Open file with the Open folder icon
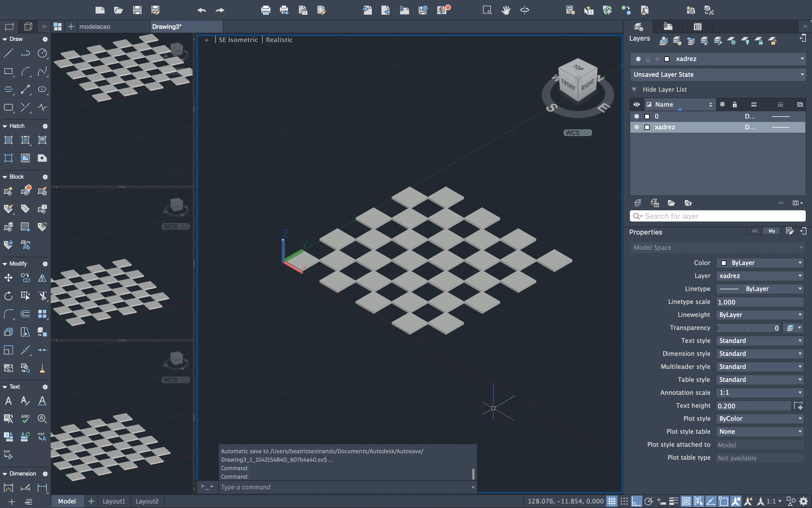812x508 pixels. tap(118, 10)
